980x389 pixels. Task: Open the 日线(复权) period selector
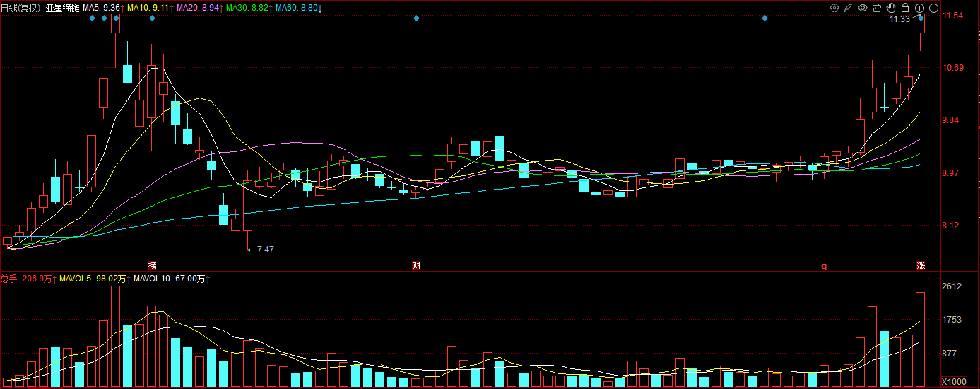click(21, 8)
